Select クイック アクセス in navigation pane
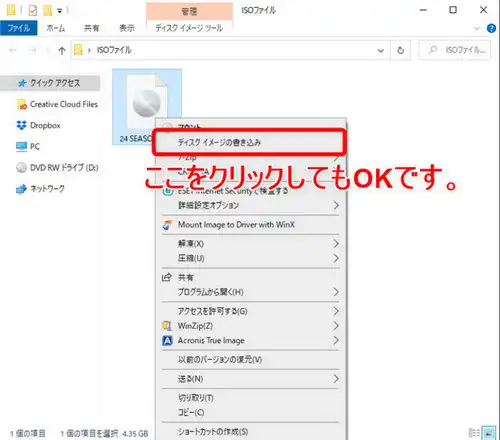The width and height of the screenshot is (500, 440). point(50,83)
